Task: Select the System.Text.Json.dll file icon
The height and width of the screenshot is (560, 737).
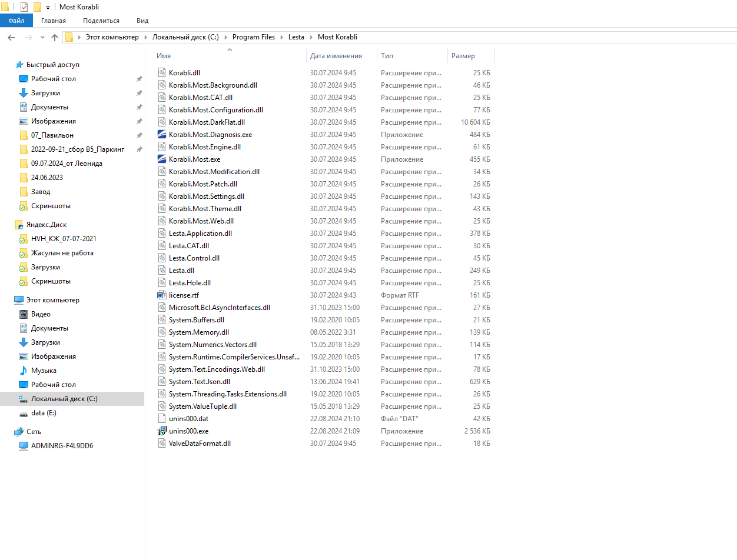Action: 162,382
